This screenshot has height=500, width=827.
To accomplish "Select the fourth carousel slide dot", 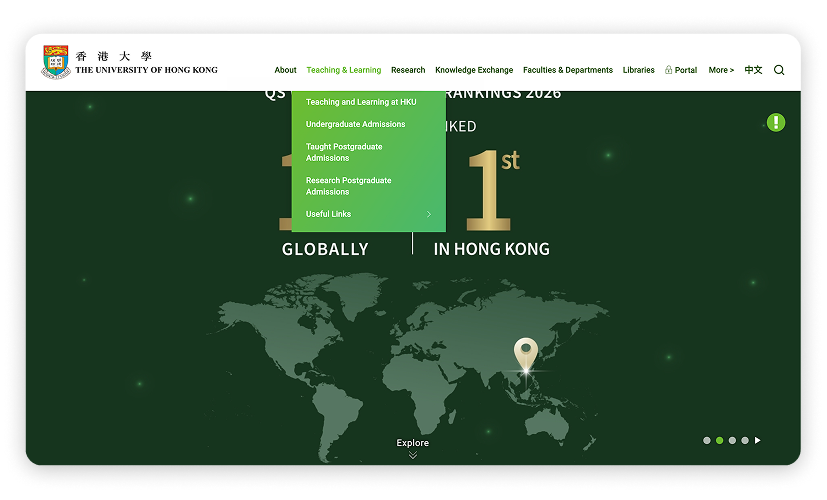I will click(x=744, y=440).
